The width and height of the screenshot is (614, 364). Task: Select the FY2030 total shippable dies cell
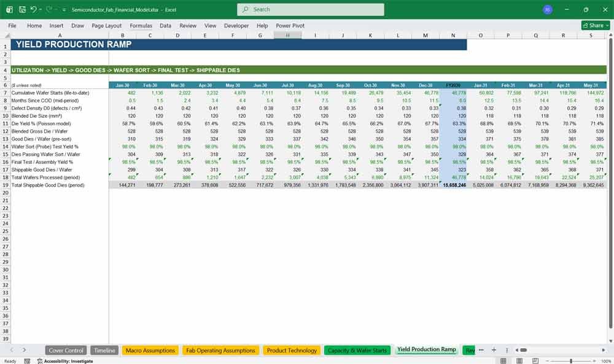pos(453,185)
